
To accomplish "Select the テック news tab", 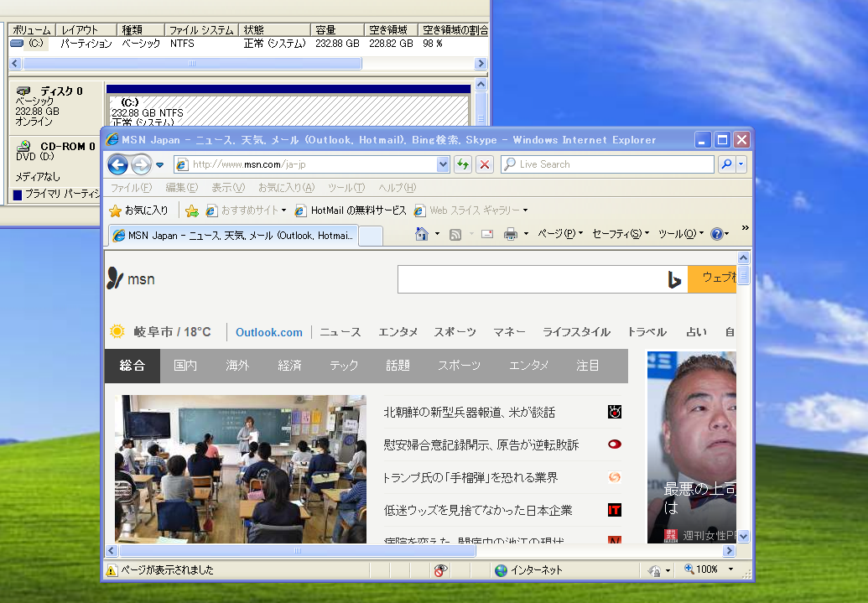I will (x=344, y=366).
